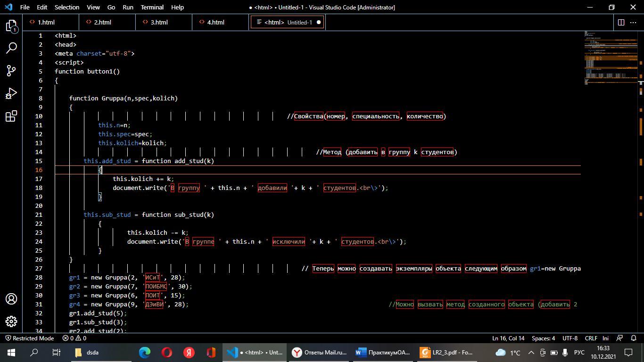Change end of line sequence CRLF
Image resolution: width=644 pixels, height=362 pixels.
click(591, 338)
